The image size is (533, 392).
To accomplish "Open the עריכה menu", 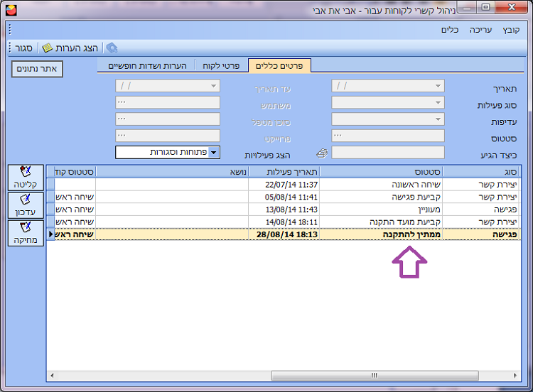I will (480, 30).
